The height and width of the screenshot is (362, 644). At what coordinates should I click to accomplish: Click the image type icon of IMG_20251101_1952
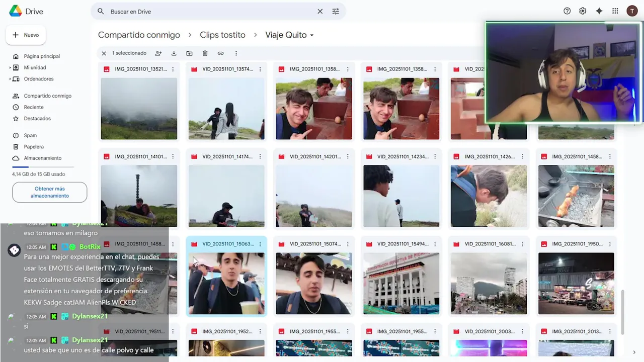pyautogui.click(x=194, y=331)
